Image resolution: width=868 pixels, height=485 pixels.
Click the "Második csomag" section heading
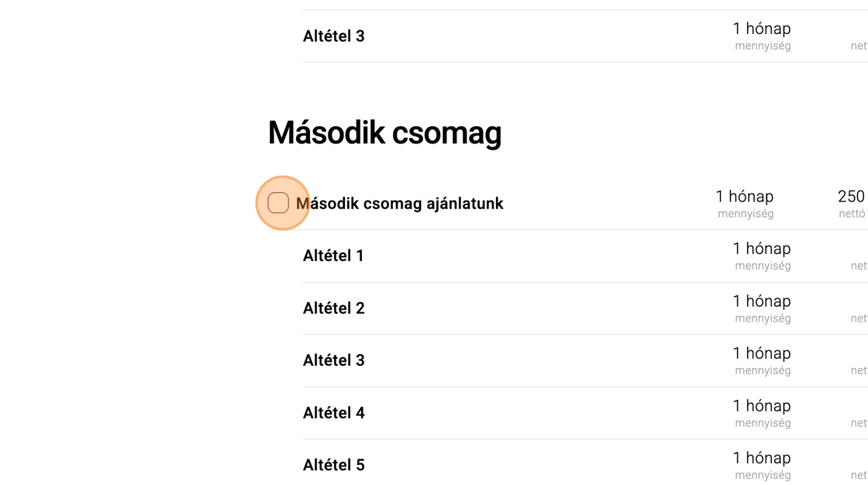(x=384, y=133)
